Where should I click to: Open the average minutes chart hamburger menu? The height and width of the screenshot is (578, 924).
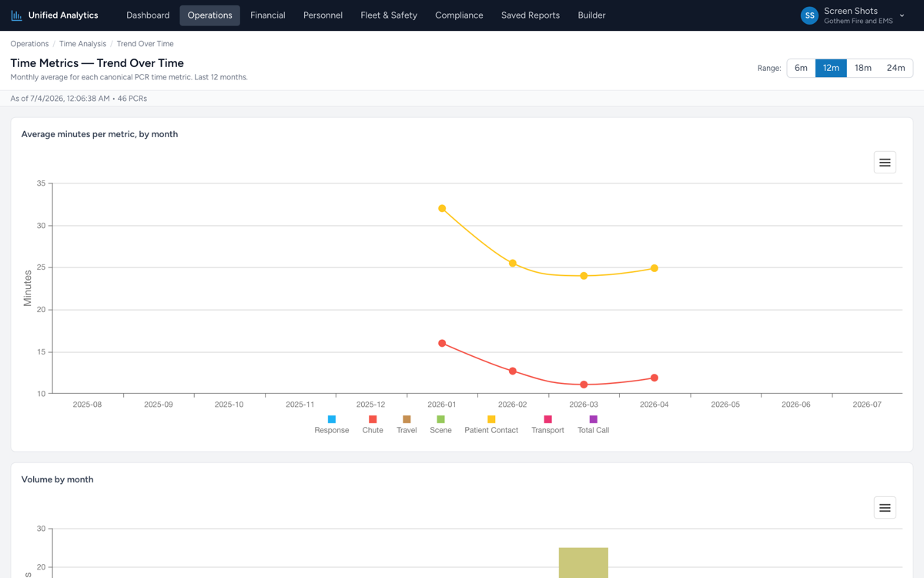point(885,163)
